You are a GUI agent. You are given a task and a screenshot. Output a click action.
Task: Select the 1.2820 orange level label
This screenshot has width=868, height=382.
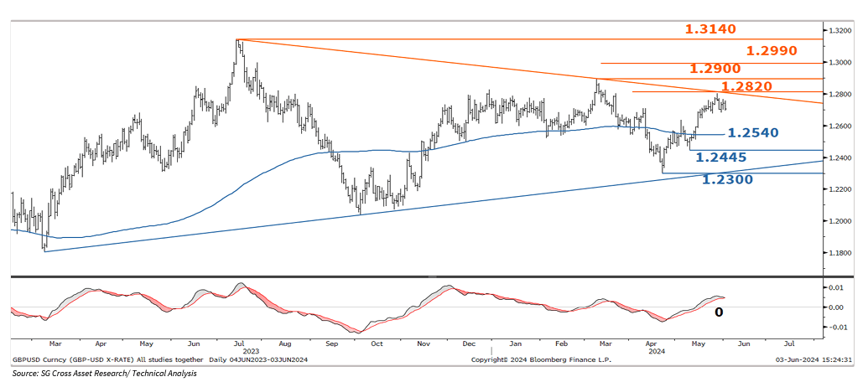744,86
